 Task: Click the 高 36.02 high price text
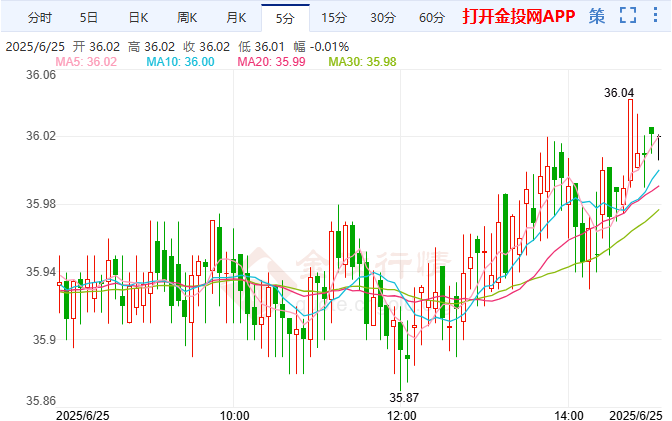151,46
